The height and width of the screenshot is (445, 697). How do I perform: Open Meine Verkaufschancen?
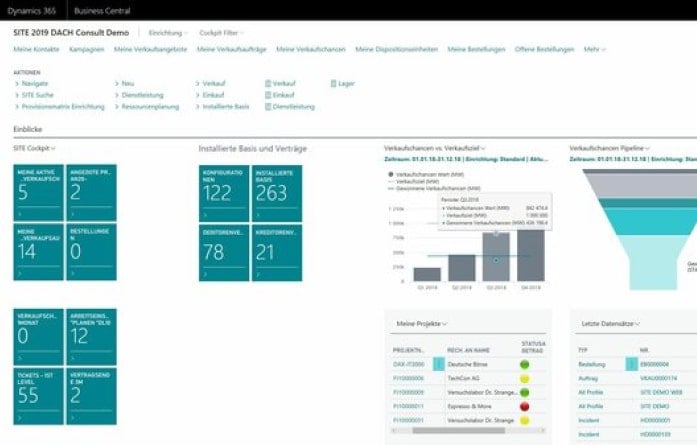pos(311,49)
